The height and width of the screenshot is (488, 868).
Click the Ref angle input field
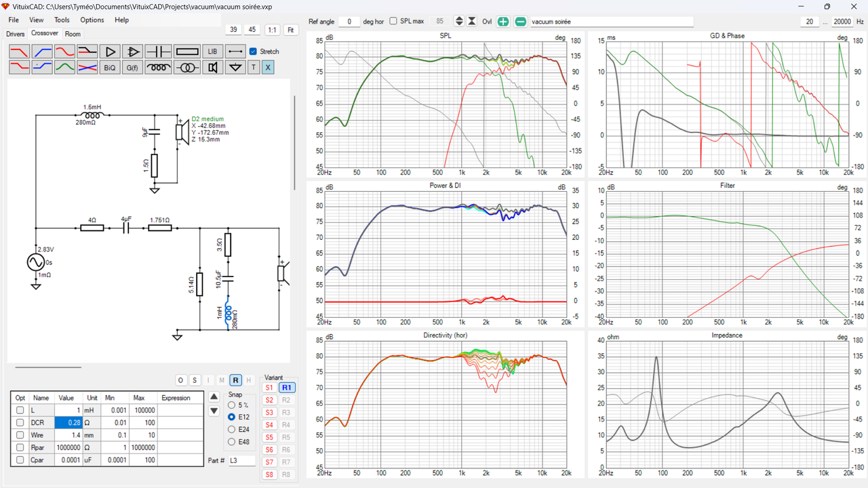[349, 22]
